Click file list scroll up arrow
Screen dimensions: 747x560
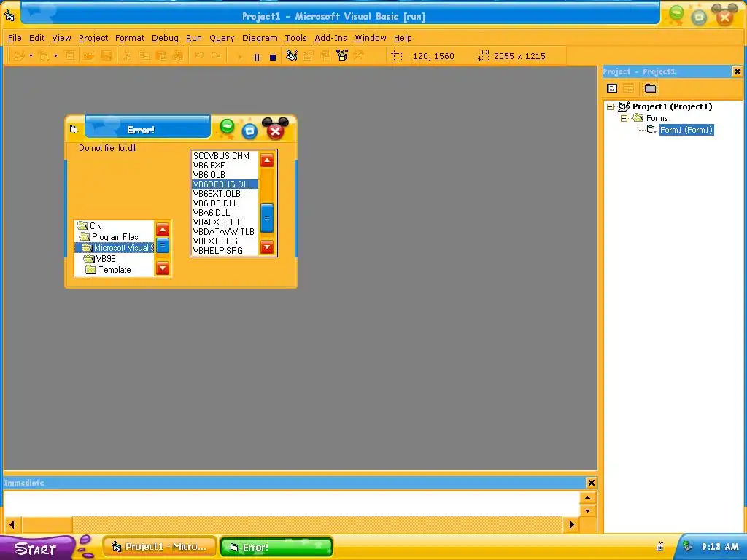[267, 160]
